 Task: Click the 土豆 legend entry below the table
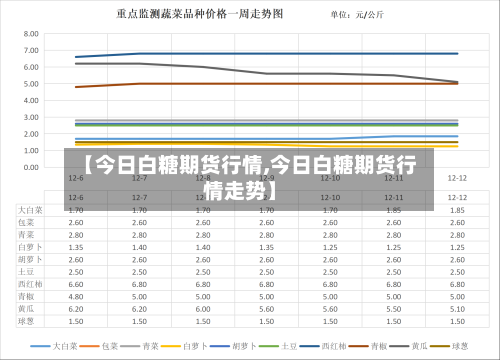[278, 346]
